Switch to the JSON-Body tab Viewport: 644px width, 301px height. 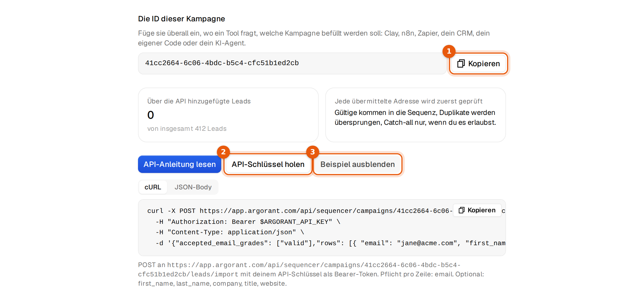pyautogui.click(x=193, y=187)
